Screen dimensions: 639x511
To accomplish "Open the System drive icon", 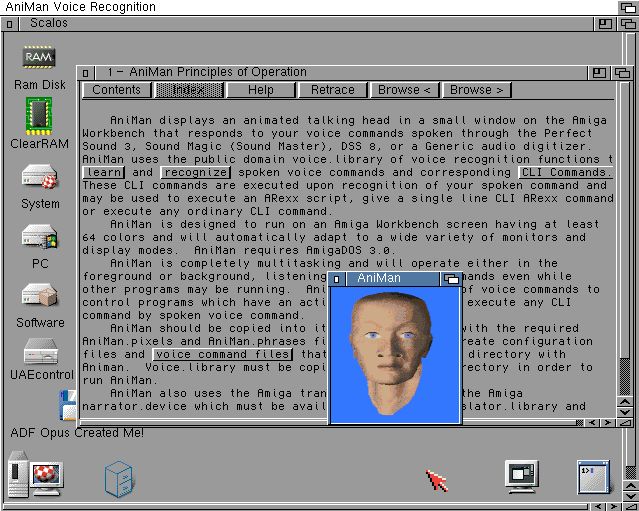I will 40,176.
